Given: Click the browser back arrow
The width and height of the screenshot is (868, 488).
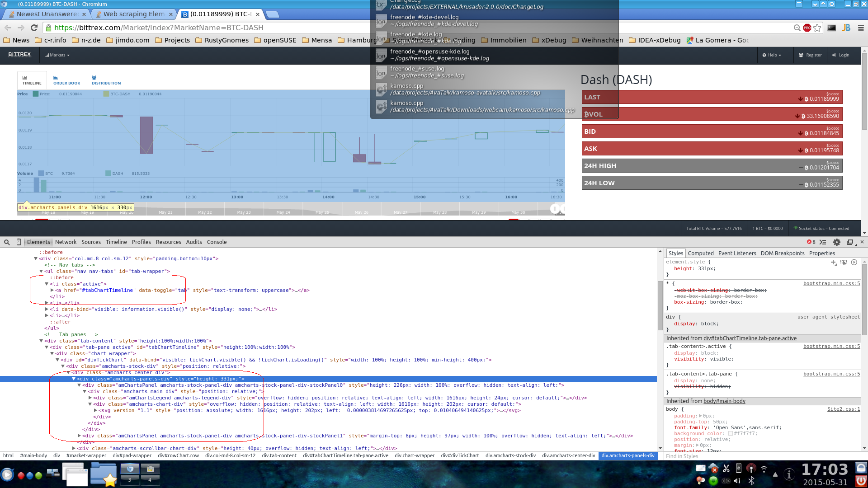Looking at the screenshot, I should (x=8, y=28).
